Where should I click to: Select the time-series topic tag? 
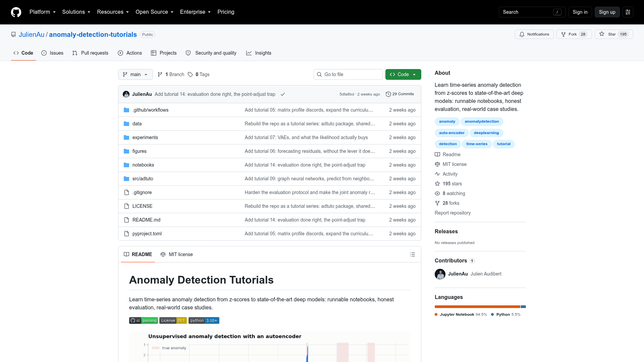477,144
